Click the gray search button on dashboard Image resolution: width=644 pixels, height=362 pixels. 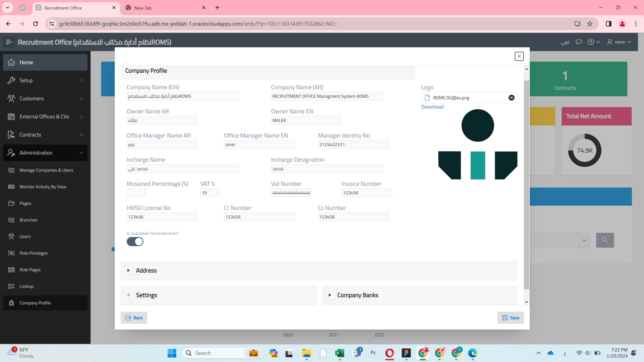click(605, 240)
